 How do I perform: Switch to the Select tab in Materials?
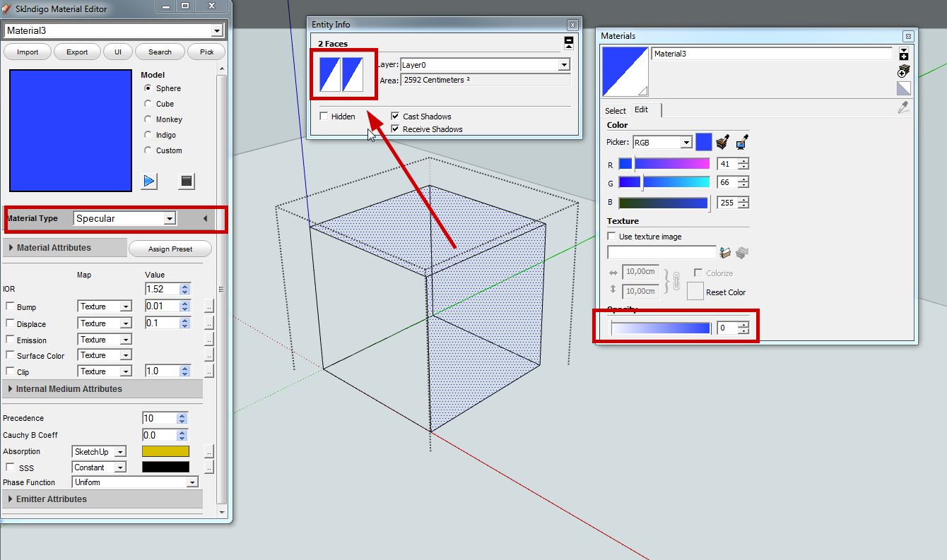pyautogui.click(x=615, y=110)
